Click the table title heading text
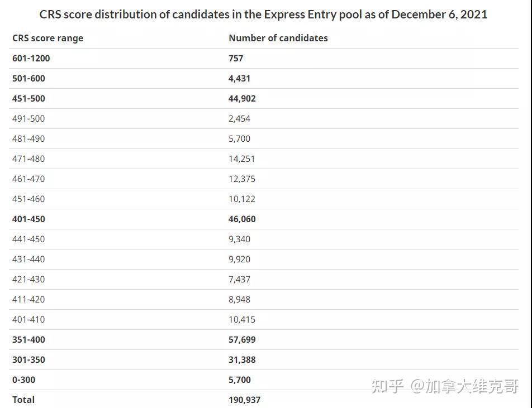 263,15
